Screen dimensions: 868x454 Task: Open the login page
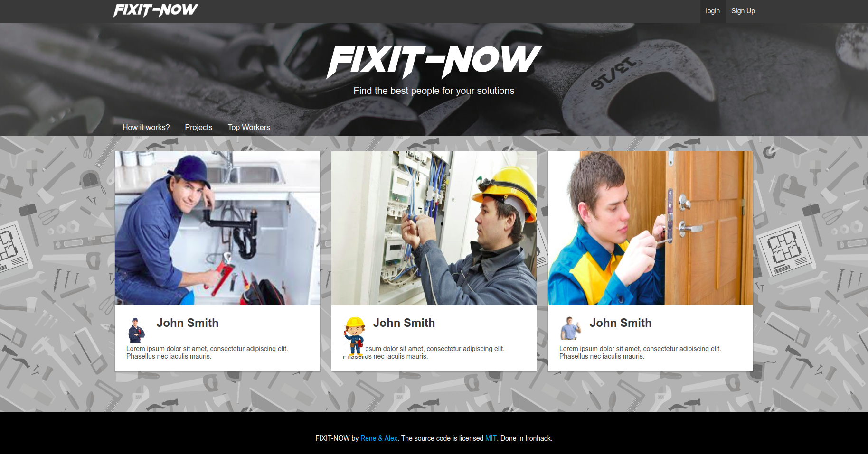(712, 11)
